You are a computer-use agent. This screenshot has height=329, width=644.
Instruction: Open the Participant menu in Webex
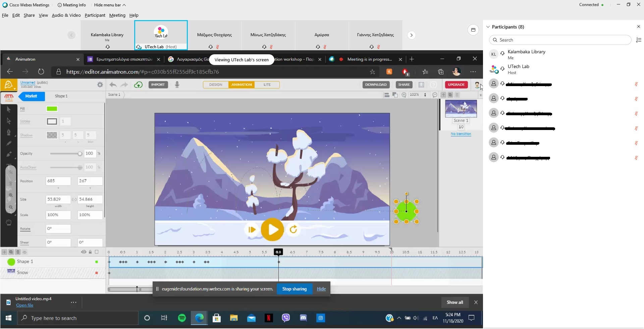pos(95,15)
